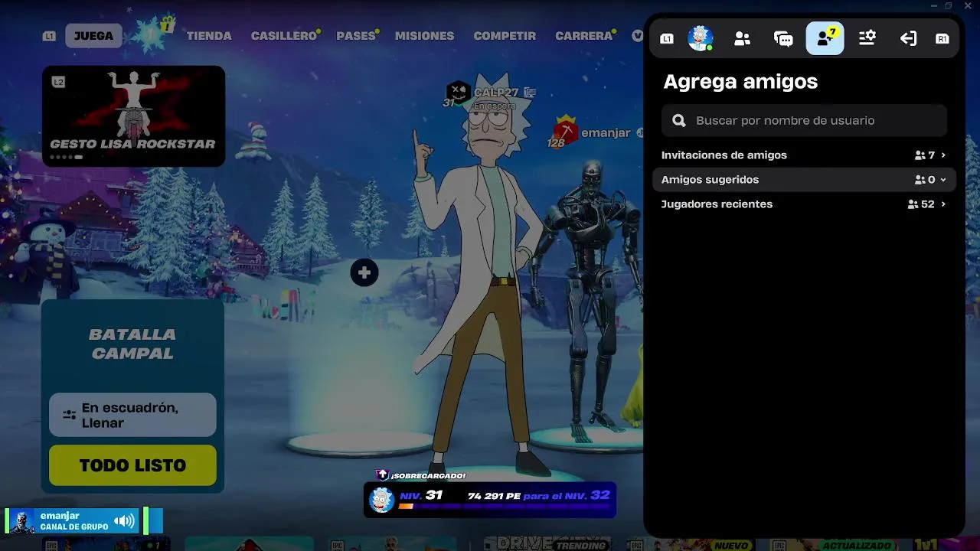Click the Invitaciones de amigos label

[724, 155]
